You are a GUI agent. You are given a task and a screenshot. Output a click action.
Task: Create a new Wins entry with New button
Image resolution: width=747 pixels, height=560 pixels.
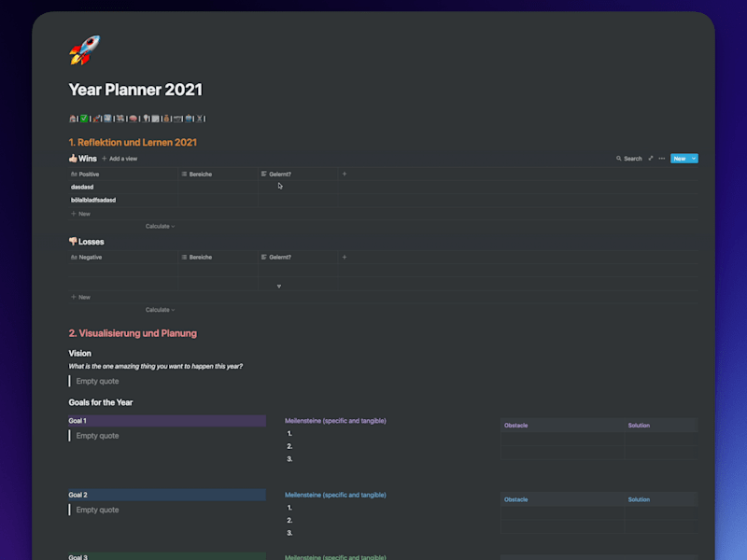coord(680,159)
